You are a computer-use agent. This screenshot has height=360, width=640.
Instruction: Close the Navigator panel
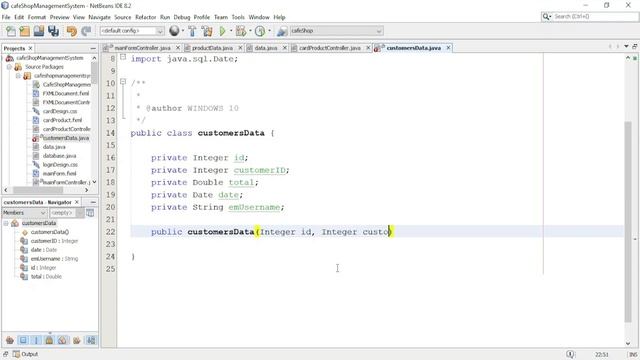tap(77, 202)
